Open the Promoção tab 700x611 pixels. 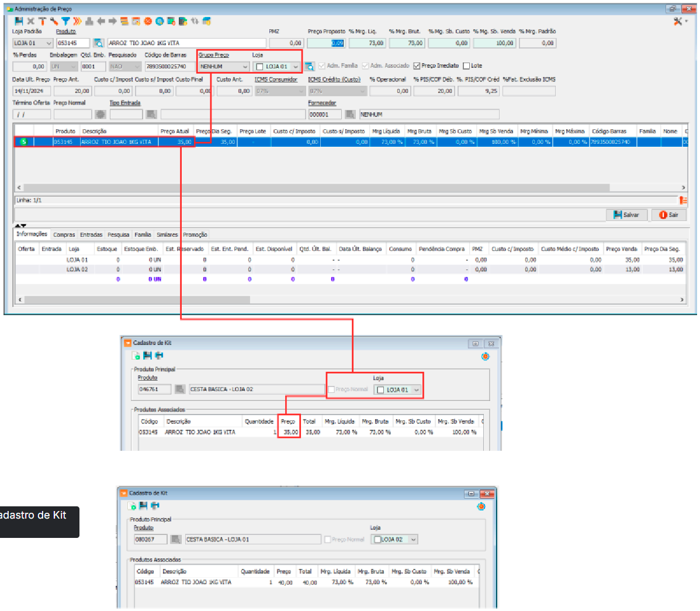pyautogui.click(x=195, y=234)
